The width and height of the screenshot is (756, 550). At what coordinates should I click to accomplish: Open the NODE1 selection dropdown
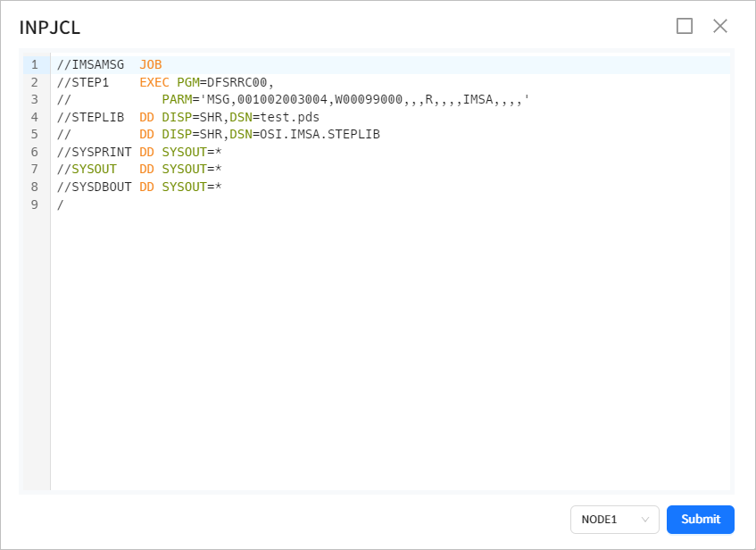point(614,519)
